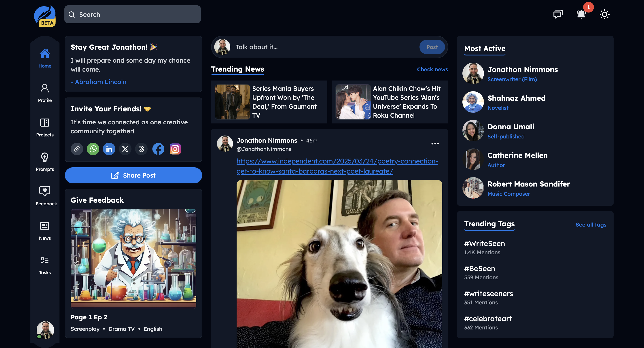Invite friends via Instagram icon

click(x=175, y=149)
